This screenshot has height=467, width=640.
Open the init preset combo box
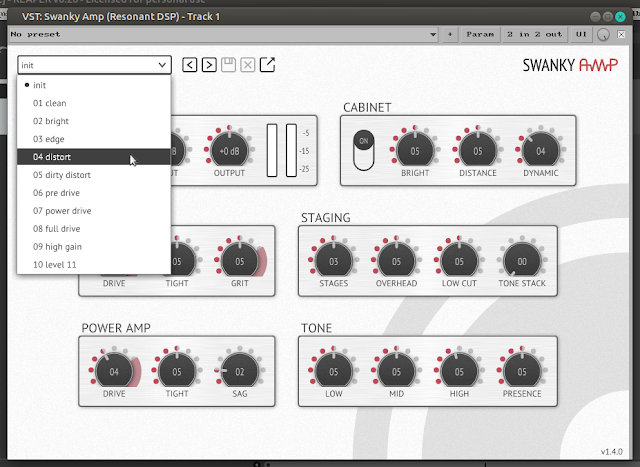[94, 65]
